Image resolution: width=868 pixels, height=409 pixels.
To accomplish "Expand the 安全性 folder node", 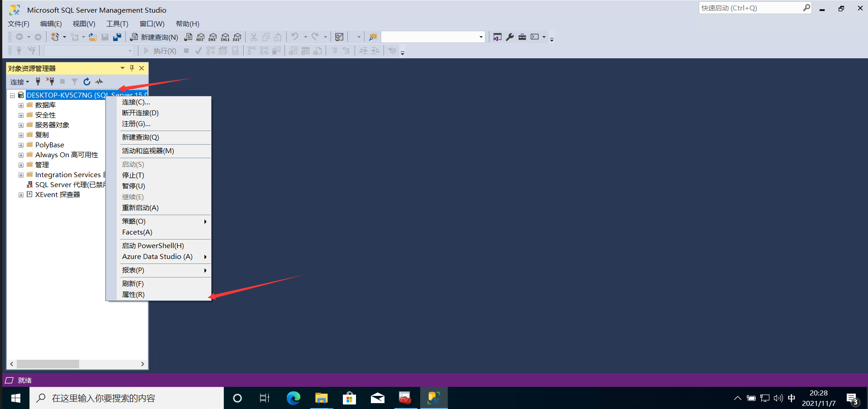I will pos(21,115).
